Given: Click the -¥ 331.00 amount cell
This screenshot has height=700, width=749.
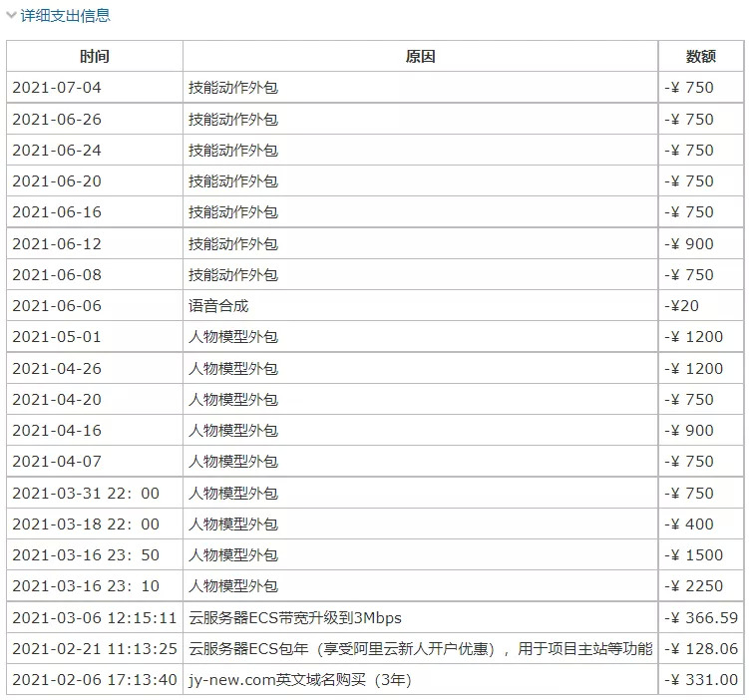Looking at the screenshot, I should tap(701, 679).
